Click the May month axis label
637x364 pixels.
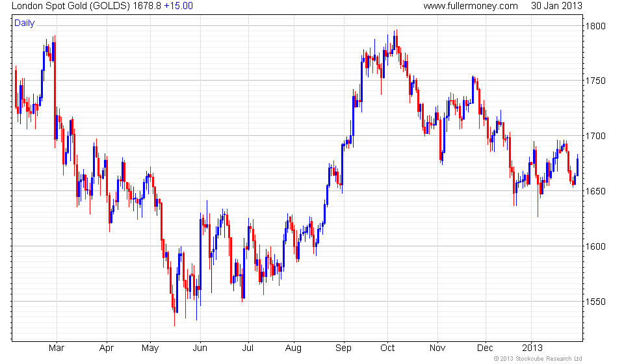click(x=150, y=348)
